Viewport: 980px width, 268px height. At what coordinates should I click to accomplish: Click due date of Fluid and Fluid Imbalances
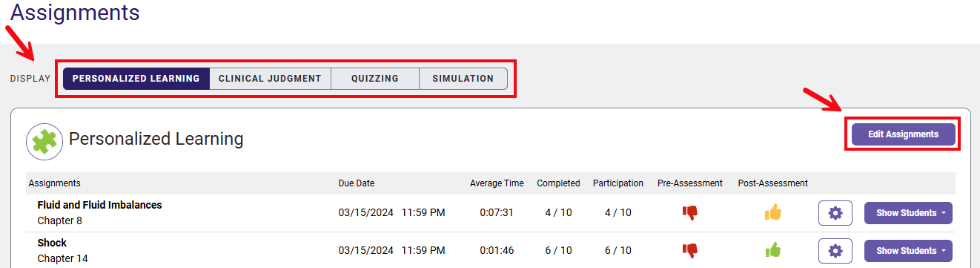392,213
